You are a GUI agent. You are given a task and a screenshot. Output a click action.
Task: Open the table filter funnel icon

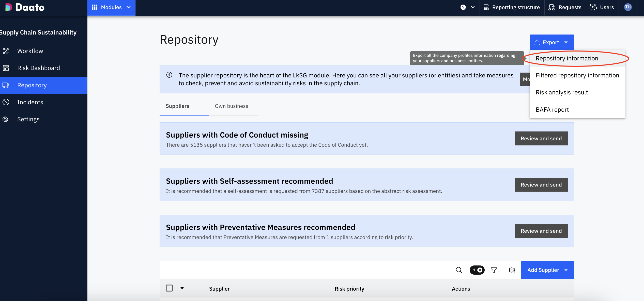pos(494,270)
